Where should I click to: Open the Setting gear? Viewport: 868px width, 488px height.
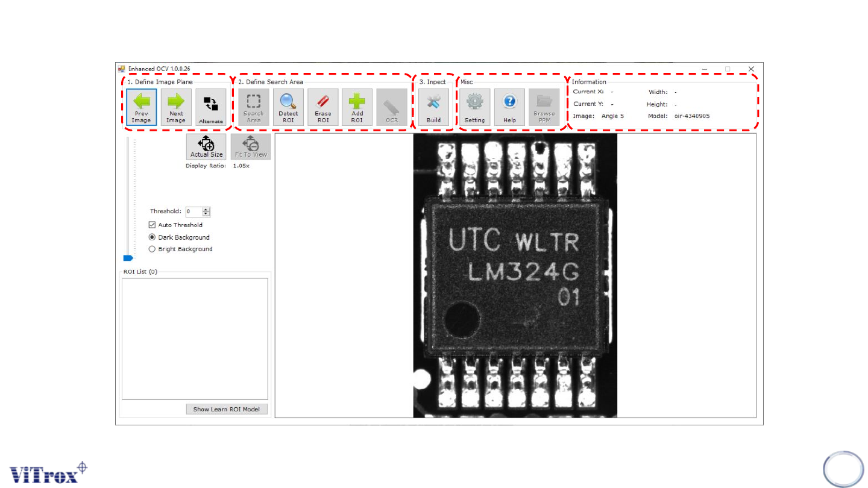[x=474, y=107]
